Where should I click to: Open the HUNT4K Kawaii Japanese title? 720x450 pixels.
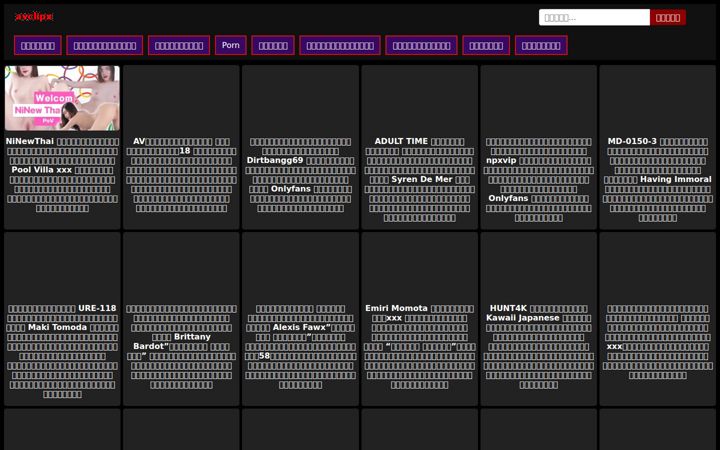click(x=539, y=347)
